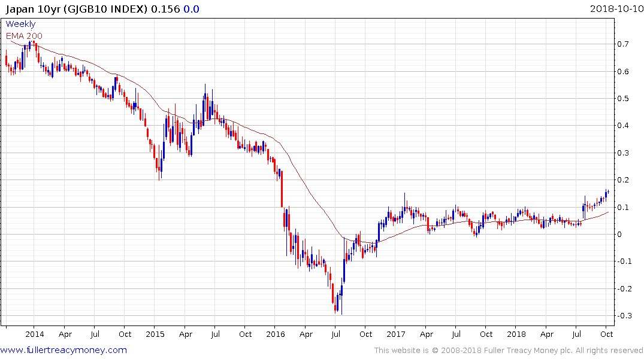Screen dimensions: 644x359
Task: Click the '-0.1' y-axis label
Action: tap(624, 261)
